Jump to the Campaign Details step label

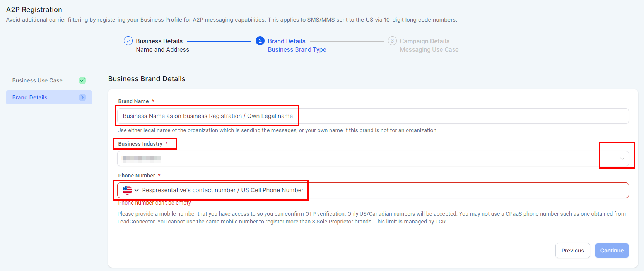click(x=424, y=41)
